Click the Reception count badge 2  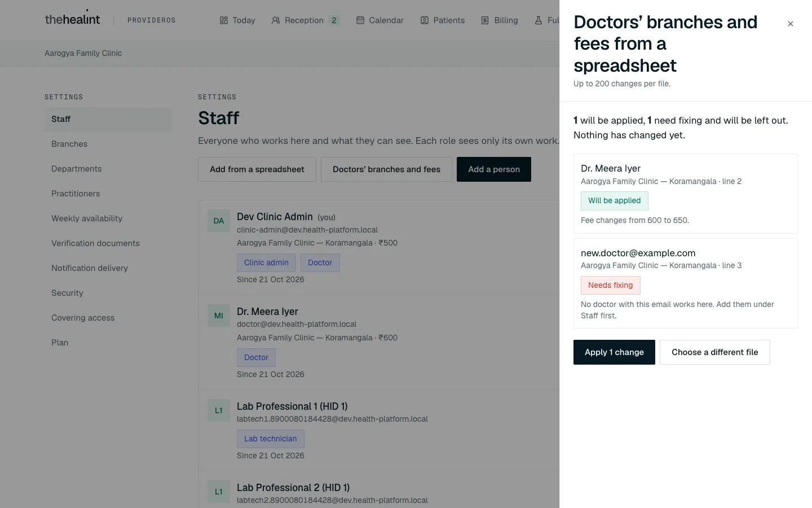334,20
